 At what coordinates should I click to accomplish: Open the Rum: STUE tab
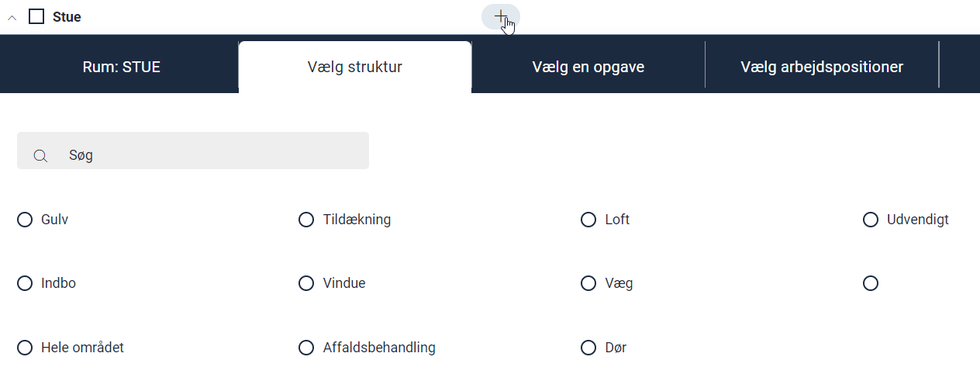click(x=121, y=67)
